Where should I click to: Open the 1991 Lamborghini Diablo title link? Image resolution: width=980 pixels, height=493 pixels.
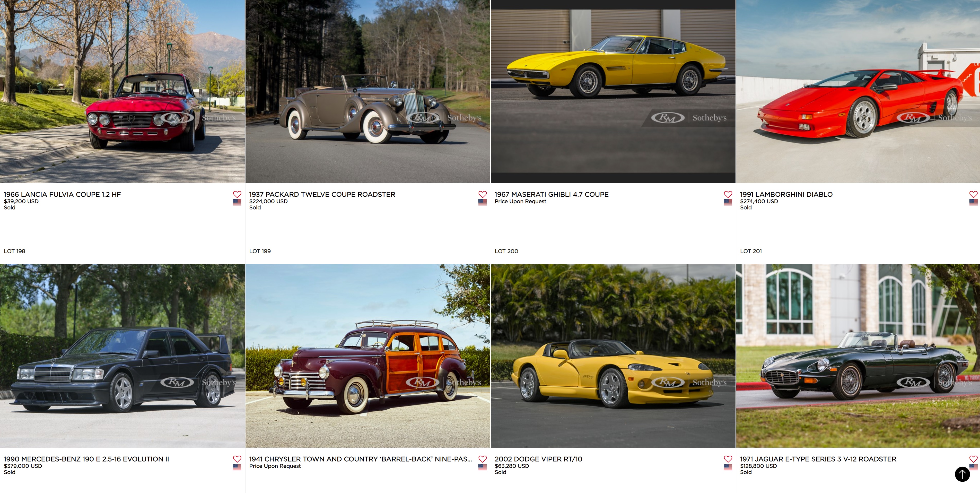click(x=786, y=194)
